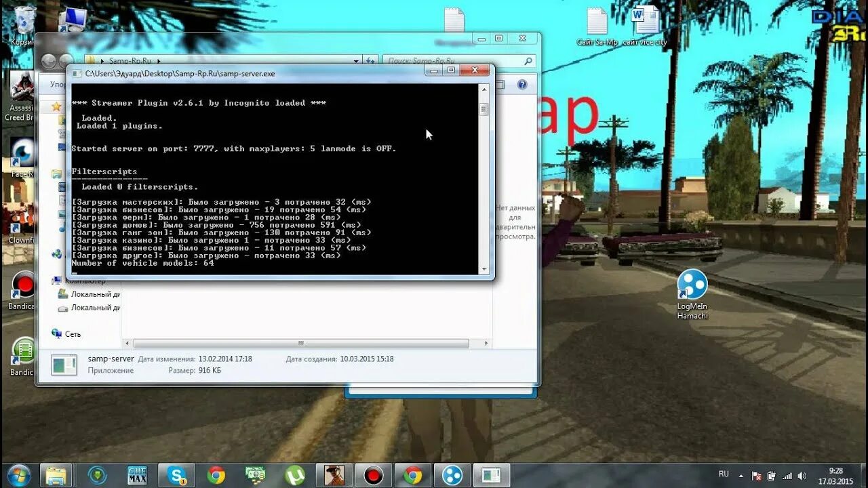Click the console scrollbar up arrow
The image size is (868, 488).
click(484, 89)
